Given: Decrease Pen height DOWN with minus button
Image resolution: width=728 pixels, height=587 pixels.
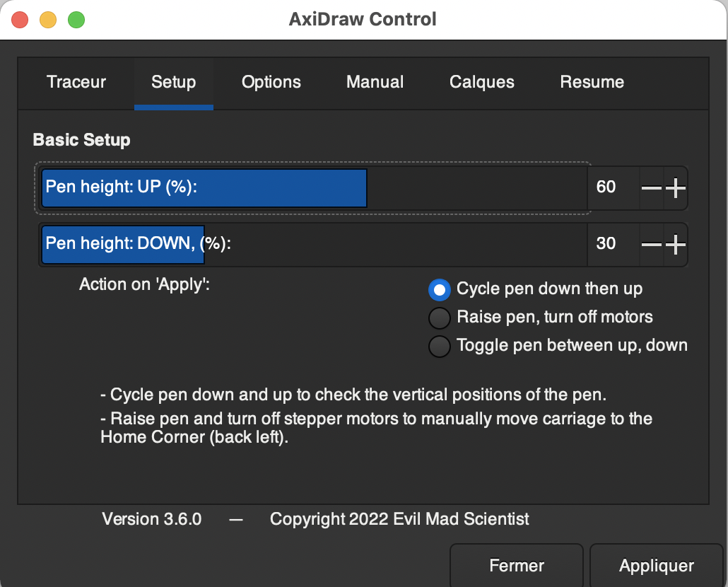Looking at the screenshot, I should click(651, 244).
